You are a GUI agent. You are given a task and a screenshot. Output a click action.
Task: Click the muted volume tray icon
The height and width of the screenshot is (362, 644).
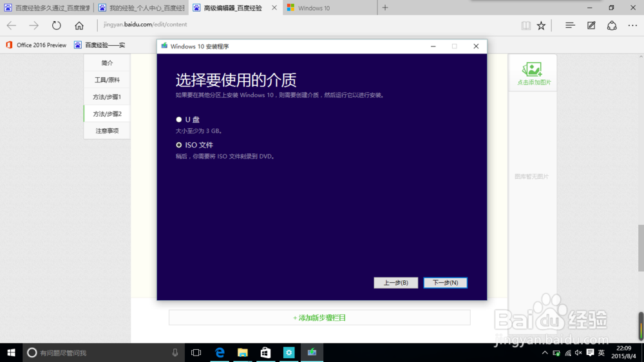[x=579, y=352]
